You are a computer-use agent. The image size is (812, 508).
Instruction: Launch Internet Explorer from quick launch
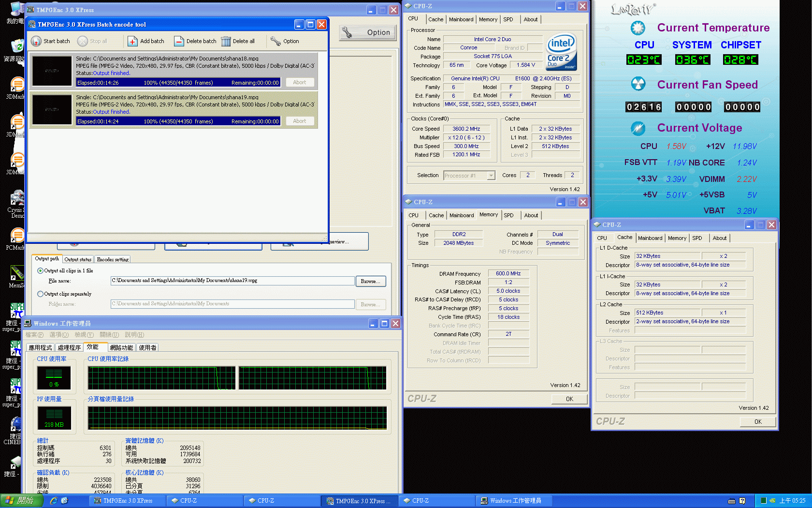point(54,501)
